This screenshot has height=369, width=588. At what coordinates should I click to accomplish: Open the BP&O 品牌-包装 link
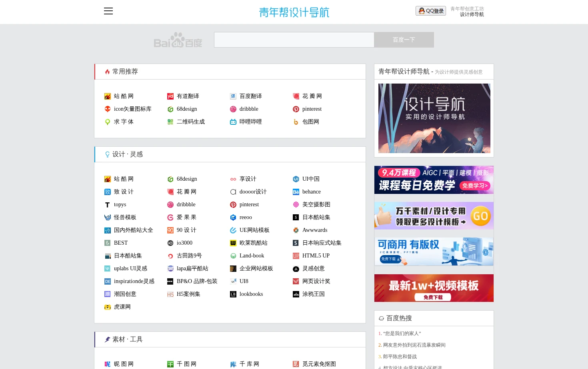[197, 281]
